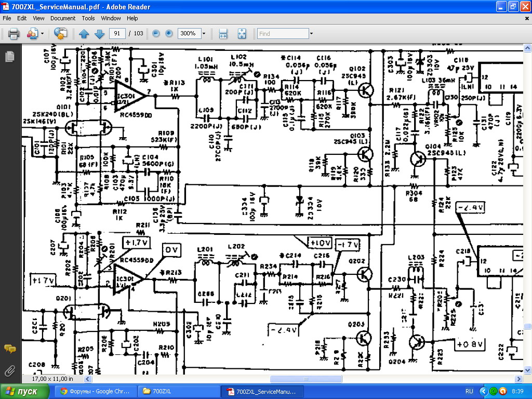Open the Document menu

point(62,18)
